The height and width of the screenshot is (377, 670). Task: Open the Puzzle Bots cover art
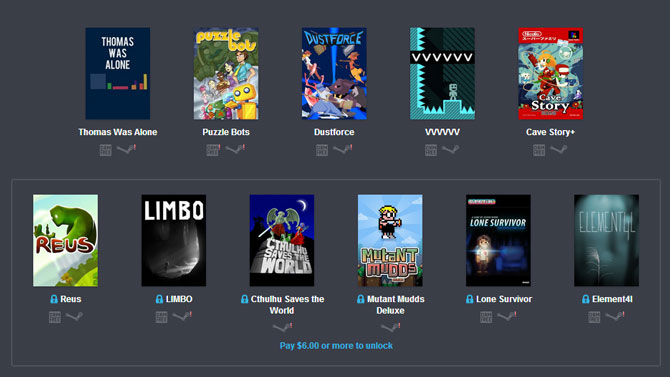coord(226,74)
